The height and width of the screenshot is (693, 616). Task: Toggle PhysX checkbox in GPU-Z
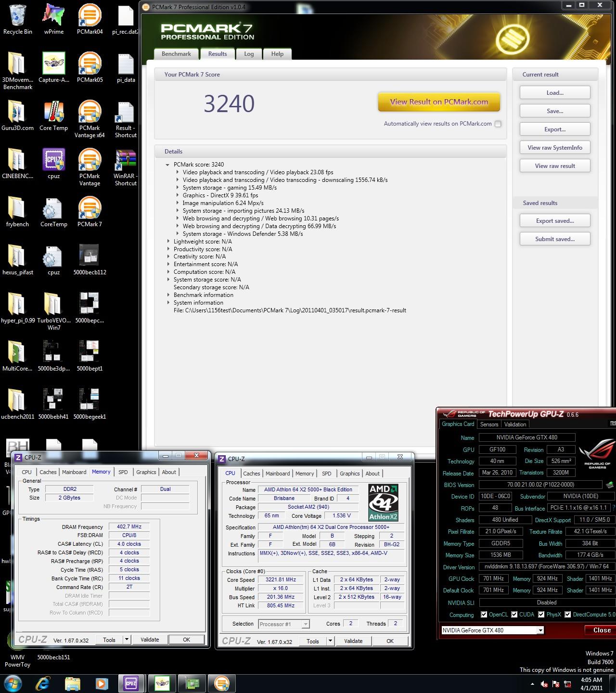541,615
